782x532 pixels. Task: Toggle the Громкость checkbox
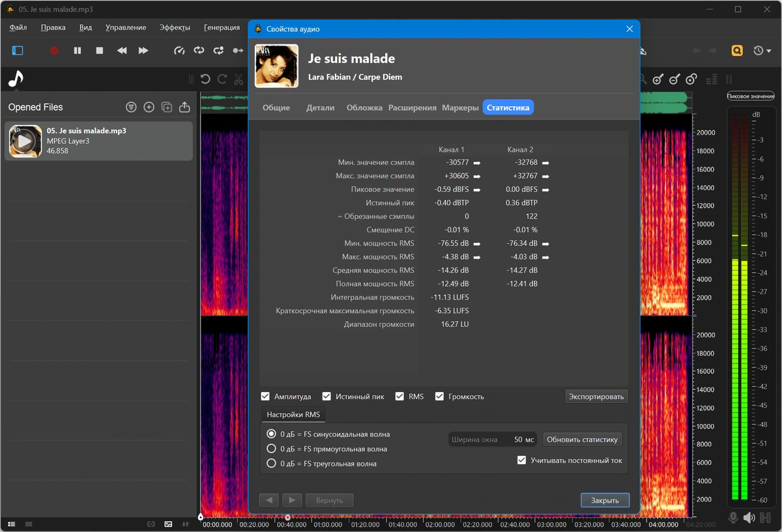tap(439, 396)
